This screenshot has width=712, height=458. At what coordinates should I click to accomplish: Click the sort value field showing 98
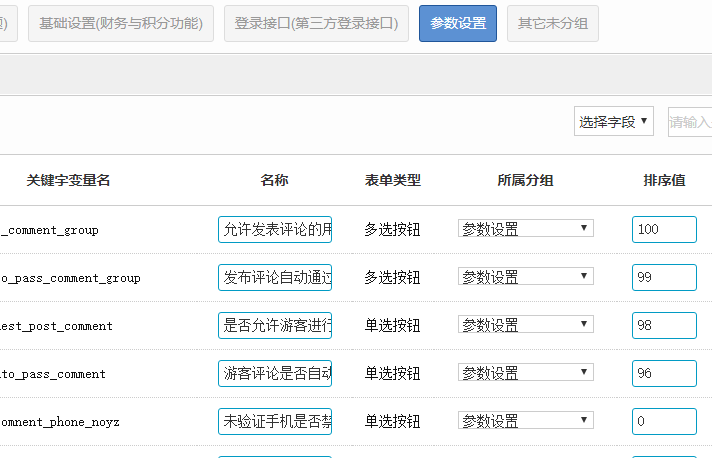664,325
